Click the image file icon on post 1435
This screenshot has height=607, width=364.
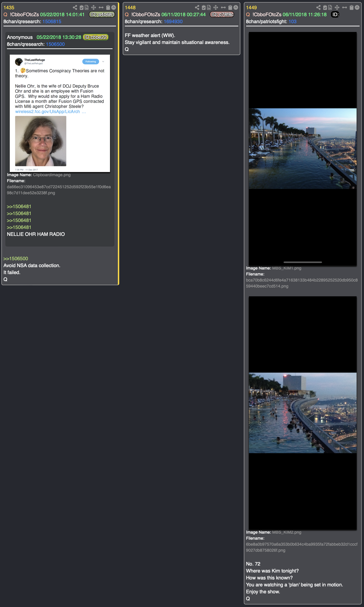87,8
